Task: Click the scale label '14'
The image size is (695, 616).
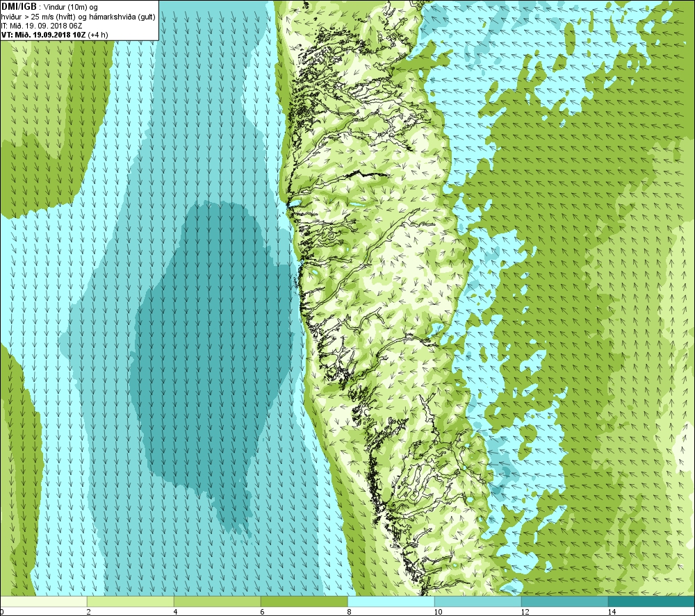Action: click(612, 612)
